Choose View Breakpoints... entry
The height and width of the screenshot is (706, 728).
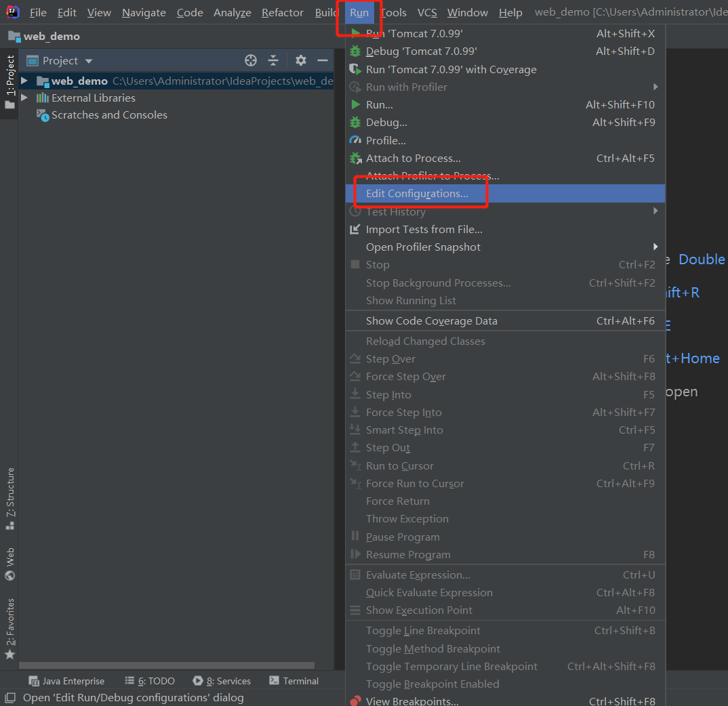coord(506,701)
